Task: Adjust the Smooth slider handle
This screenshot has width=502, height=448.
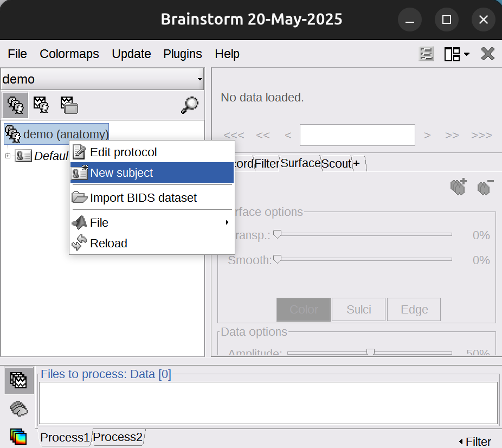Action: 277,259
